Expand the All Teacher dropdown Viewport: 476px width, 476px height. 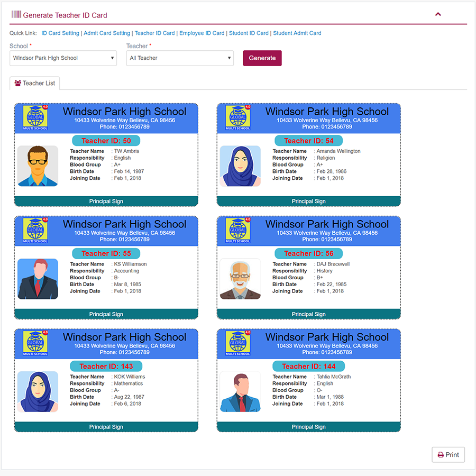click(x=180, y=58)
